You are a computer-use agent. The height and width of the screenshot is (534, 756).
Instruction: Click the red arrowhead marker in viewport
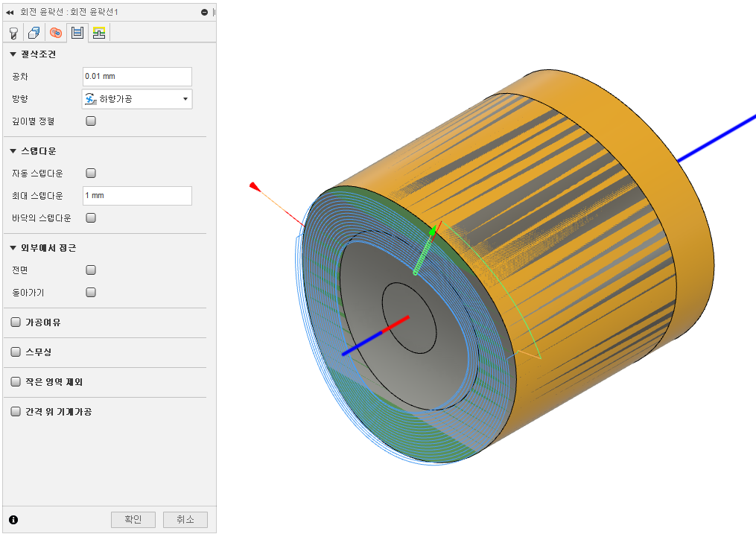pyautogui.click(x=255, y=186)
